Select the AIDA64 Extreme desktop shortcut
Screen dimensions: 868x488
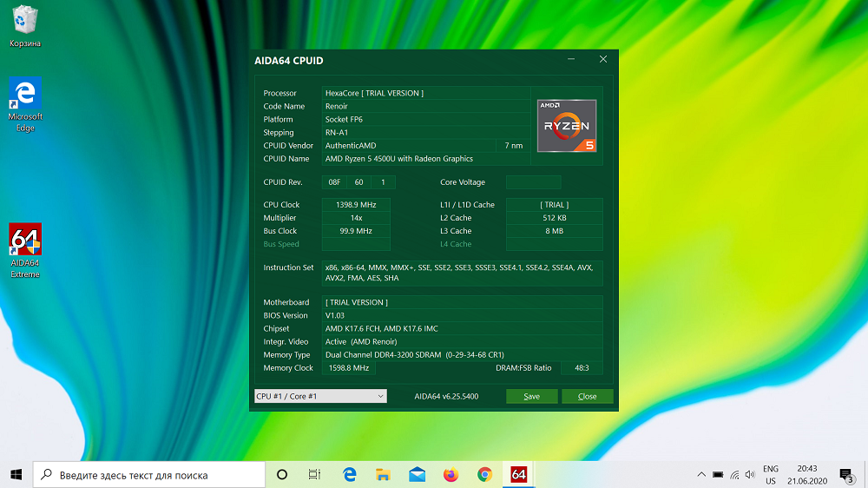pyautogui.click(x=25, y=250)
